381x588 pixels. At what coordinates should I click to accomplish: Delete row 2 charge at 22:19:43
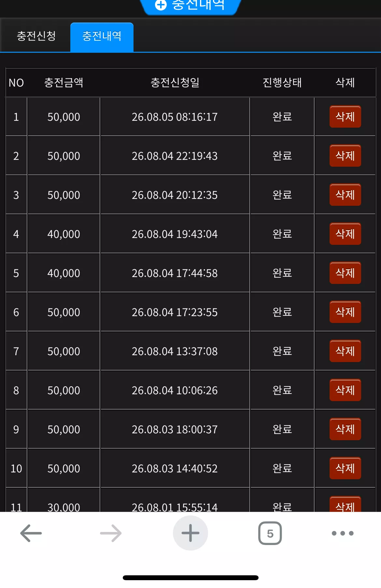click(x=345, y=156)
